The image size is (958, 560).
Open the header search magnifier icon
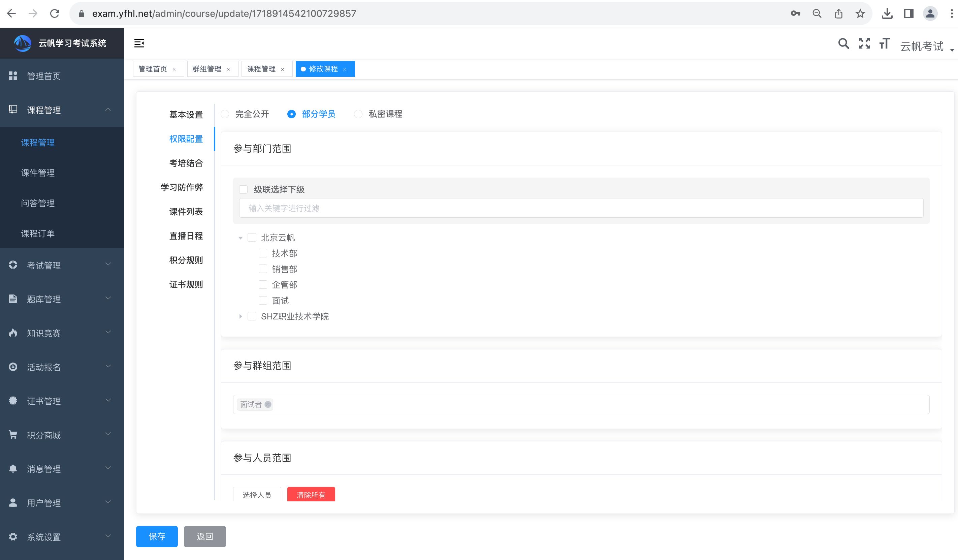click(843, 44)
